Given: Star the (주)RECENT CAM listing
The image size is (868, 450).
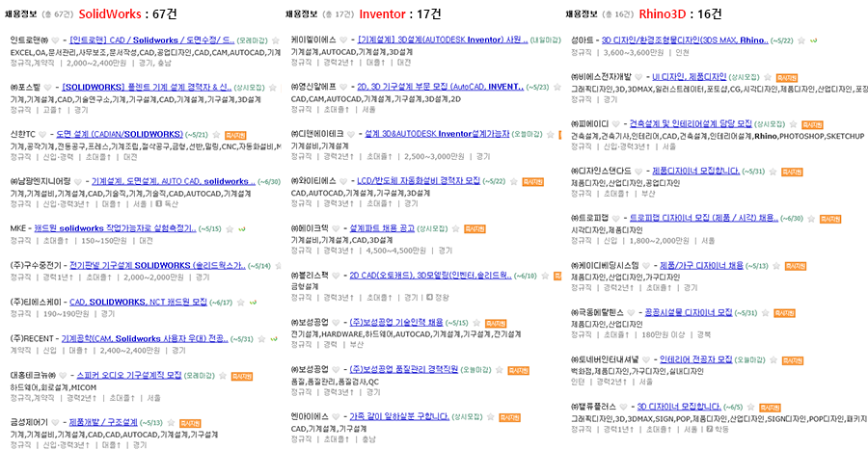Looking at the screenshot, I should 261,339.
